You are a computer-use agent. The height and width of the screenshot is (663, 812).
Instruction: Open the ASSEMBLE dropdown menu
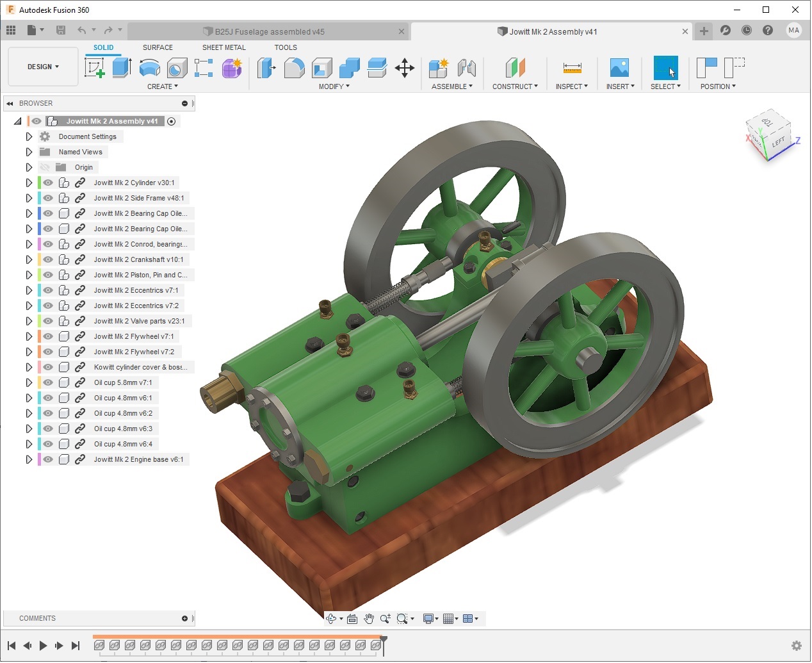pos(452,86)
